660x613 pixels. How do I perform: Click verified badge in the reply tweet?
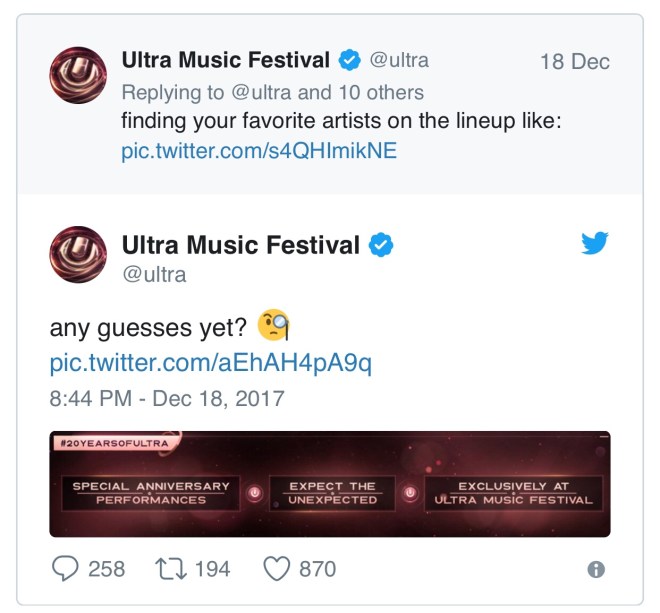[350, 60]
